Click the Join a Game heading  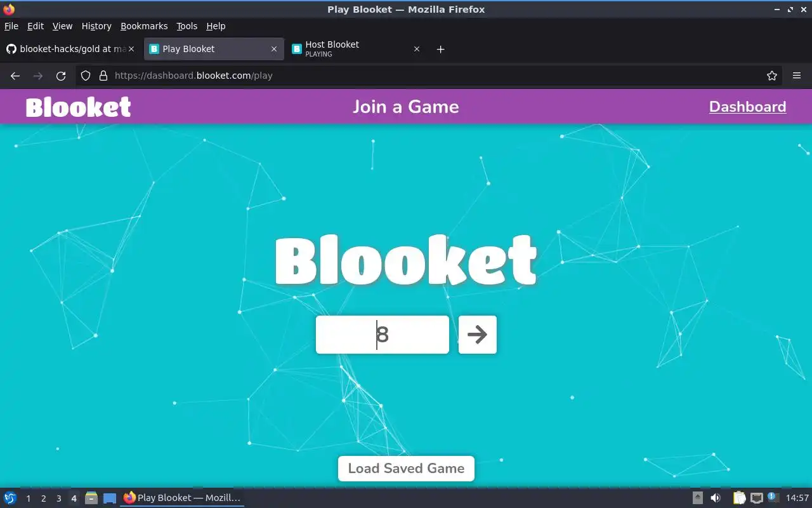(406, 107)
